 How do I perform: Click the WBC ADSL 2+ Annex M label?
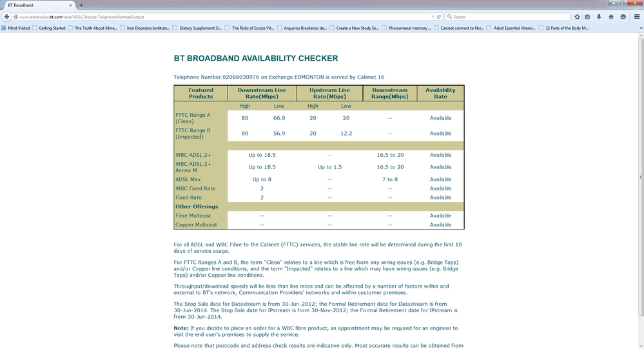coord(193,167)
